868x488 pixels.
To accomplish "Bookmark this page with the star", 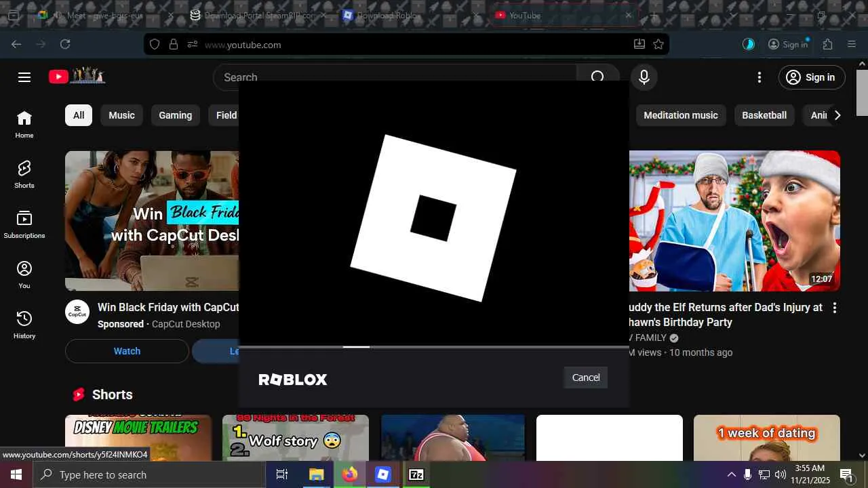I will [658, 44].
